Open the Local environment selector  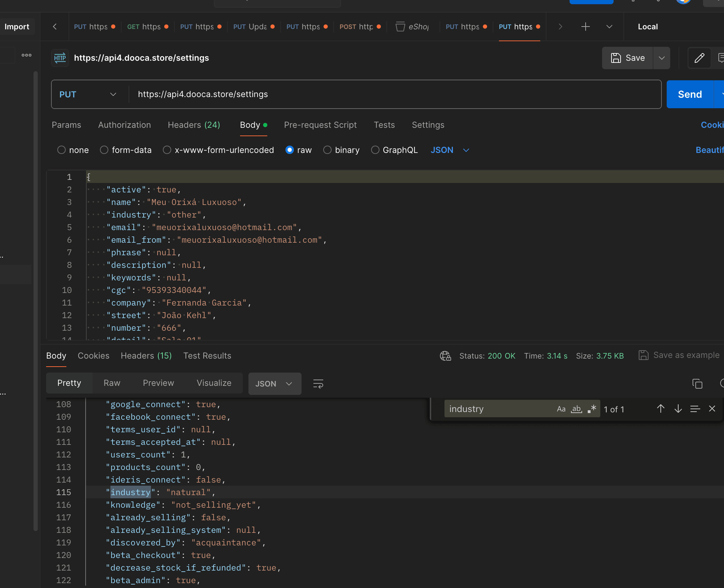pos(648,27)
